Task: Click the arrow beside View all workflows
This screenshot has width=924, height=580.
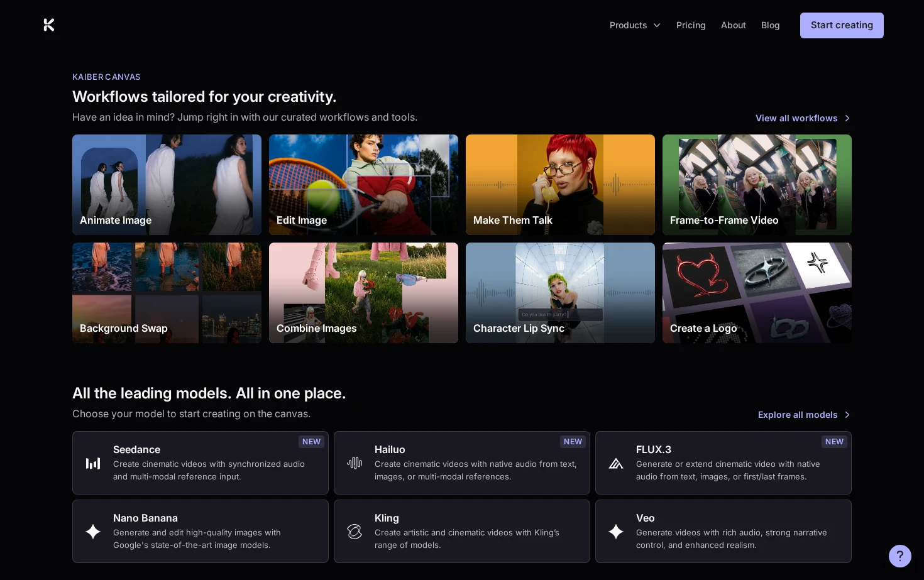Action: (x=847, y=118)
